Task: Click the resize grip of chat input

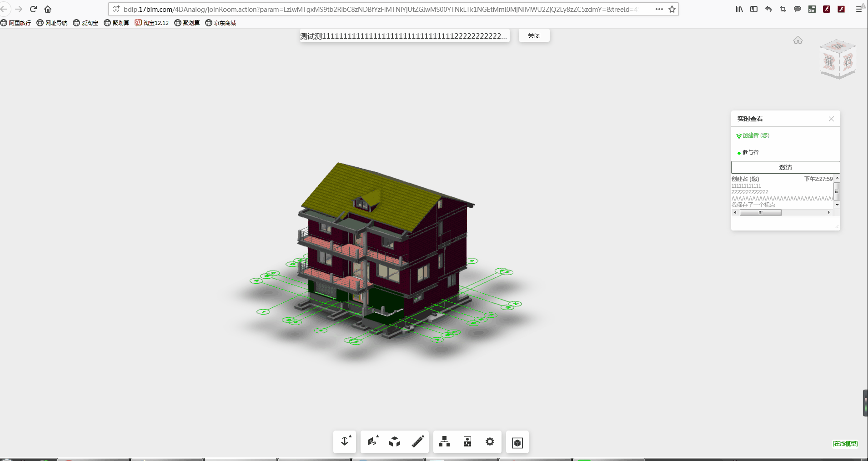Action: coord(837,226)
